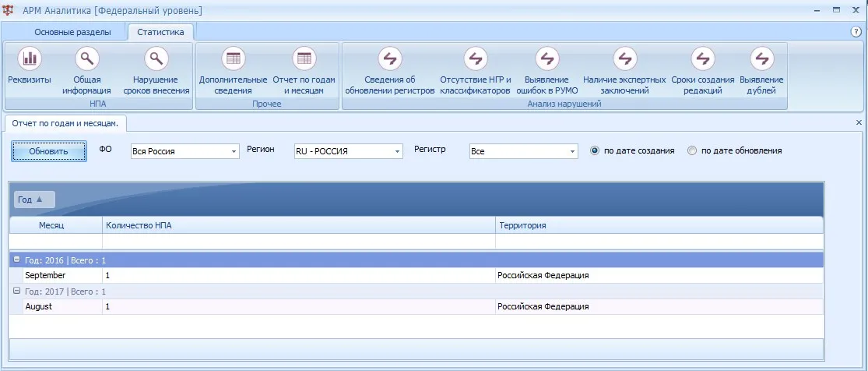The image size is (868, 371).
Task: Switch to Основные разделы tab
Action: pos(72,32)
